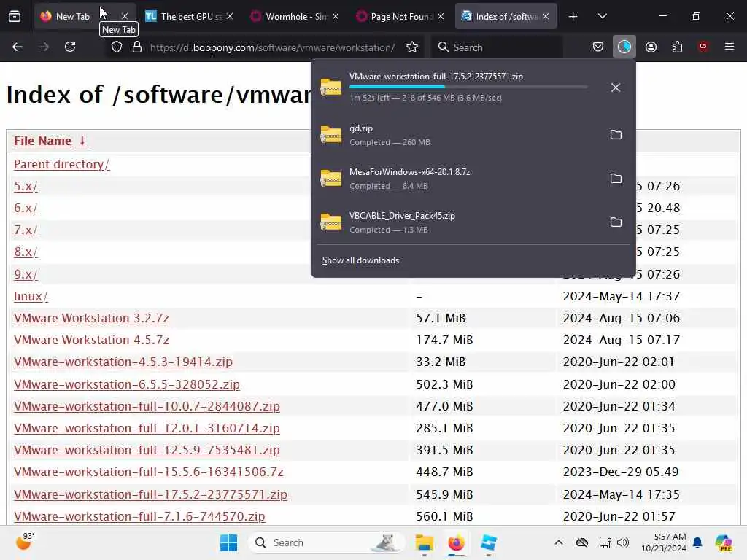Go back to previous page
The height and width of the screenshot is (560, 747).
click(x=18, y=47)
